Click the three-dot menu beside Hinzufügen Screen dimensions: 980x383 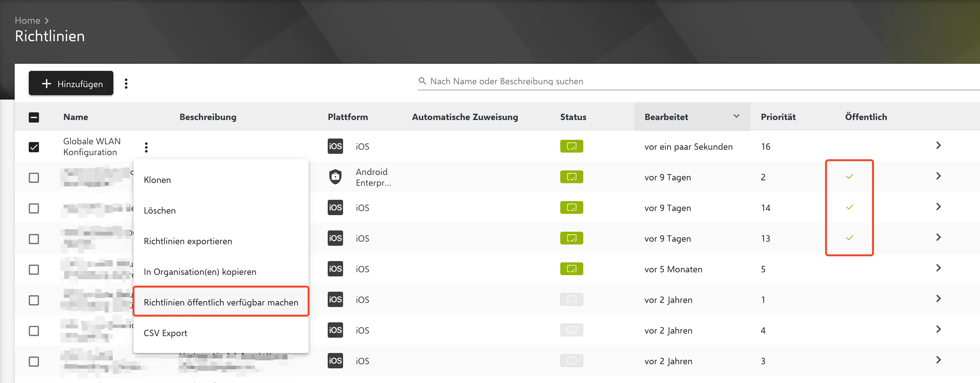[x=126, y=84]
